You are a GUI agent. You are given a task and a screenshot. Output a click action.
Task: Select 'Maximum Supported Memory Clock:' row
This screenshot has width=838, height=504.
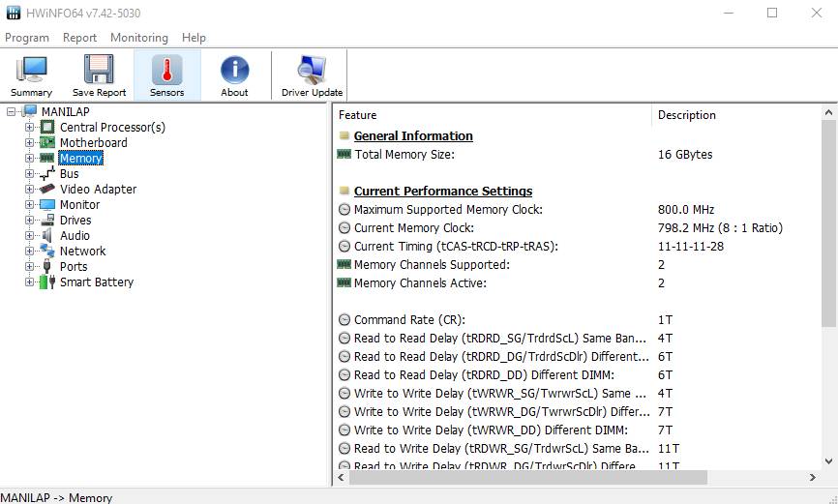tap(448, 210)
